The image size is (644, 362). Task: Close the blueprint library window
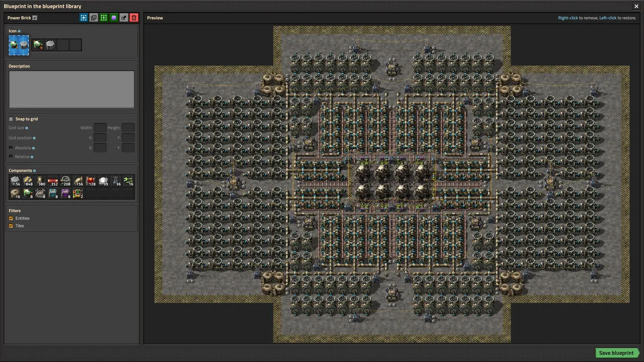(636, 6)
